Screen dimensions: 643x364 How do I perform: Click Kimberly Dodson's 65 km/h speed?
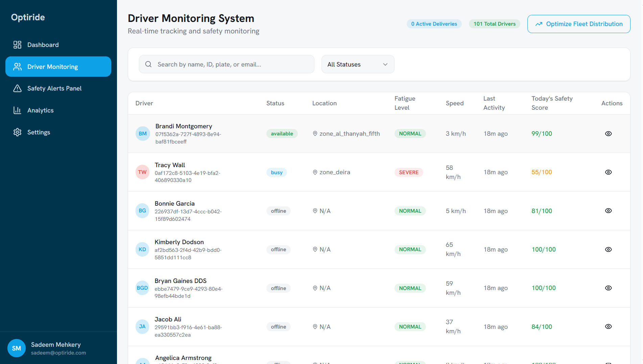click(453, 249)
